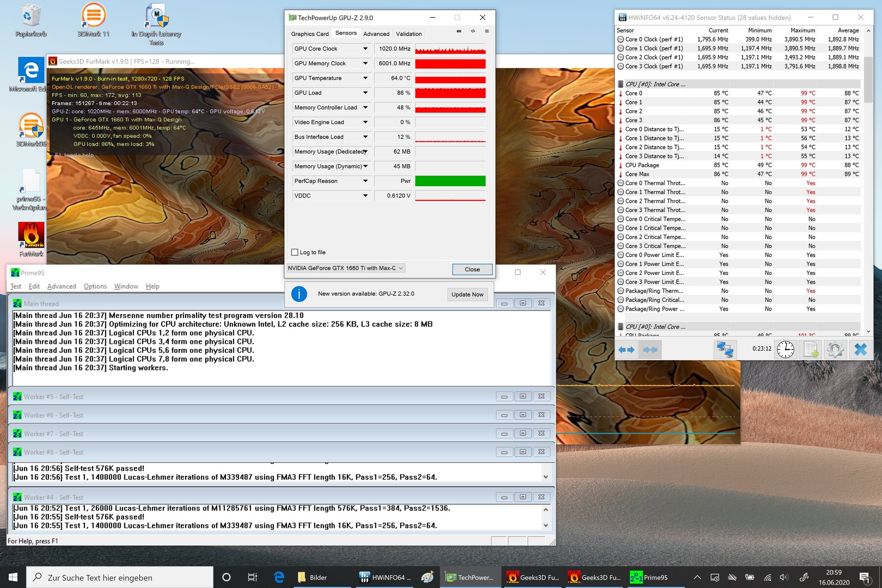Open the Prime95 Help menu

point(152,286)
